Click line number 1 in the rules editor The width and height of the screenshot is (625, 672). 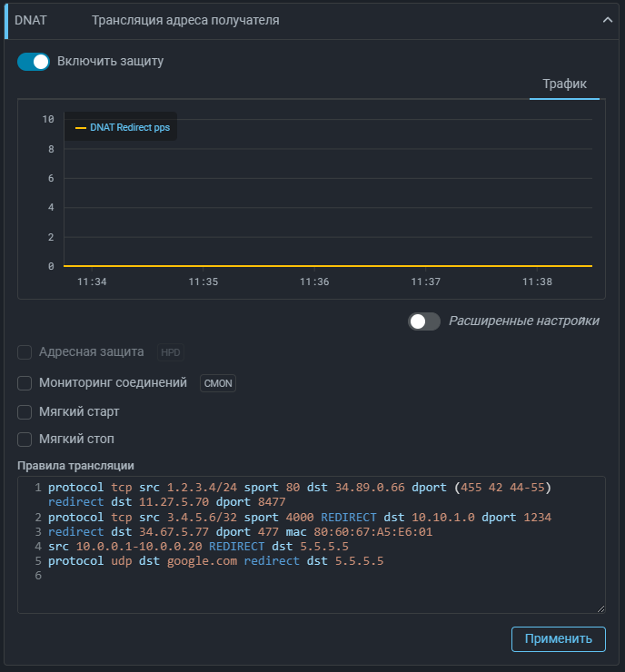click(38, 489)
